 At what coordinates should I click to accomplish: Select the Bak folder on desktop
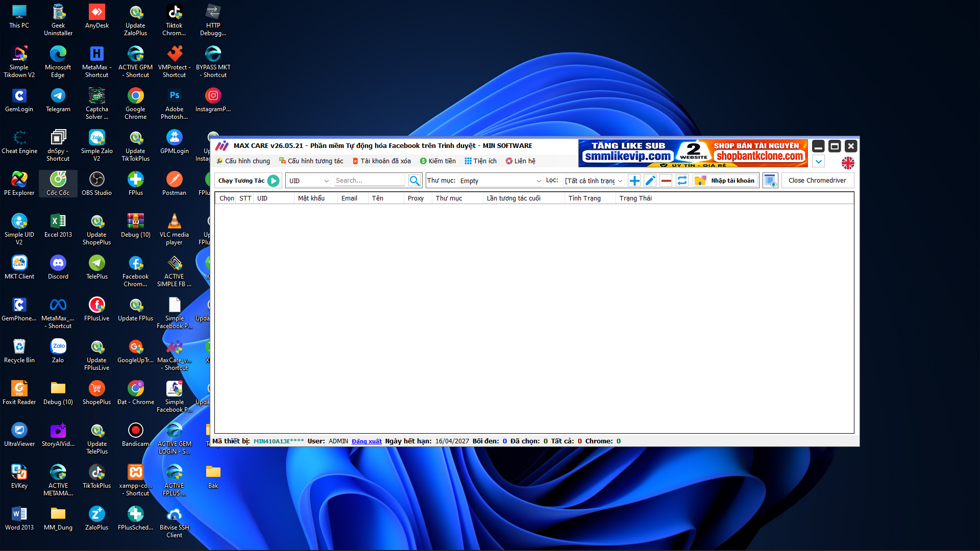pos(213,477)
